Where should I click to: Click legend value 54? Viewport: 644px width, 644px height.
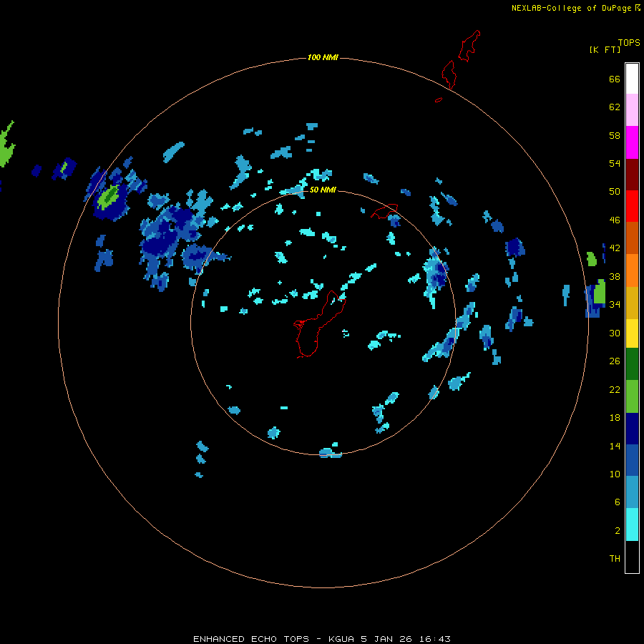[x=615, y=163]
